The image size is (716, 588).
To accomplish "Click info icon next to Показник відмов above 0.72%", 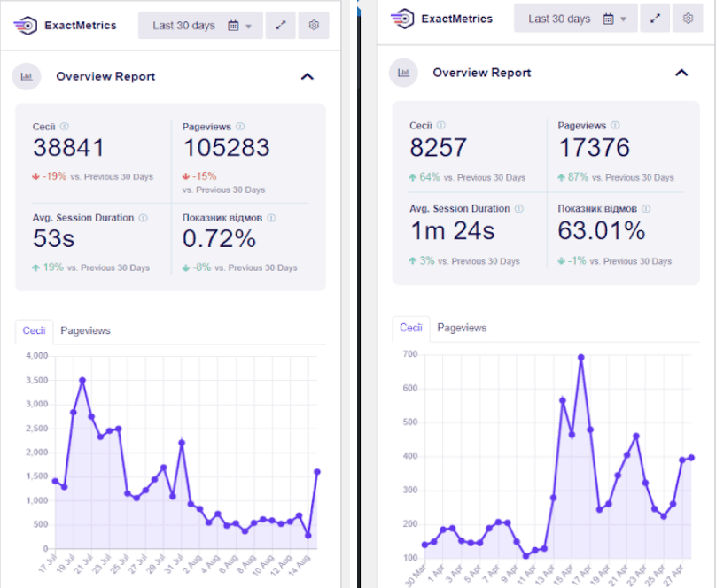I will pyautogui.click(x=271, y=218).
